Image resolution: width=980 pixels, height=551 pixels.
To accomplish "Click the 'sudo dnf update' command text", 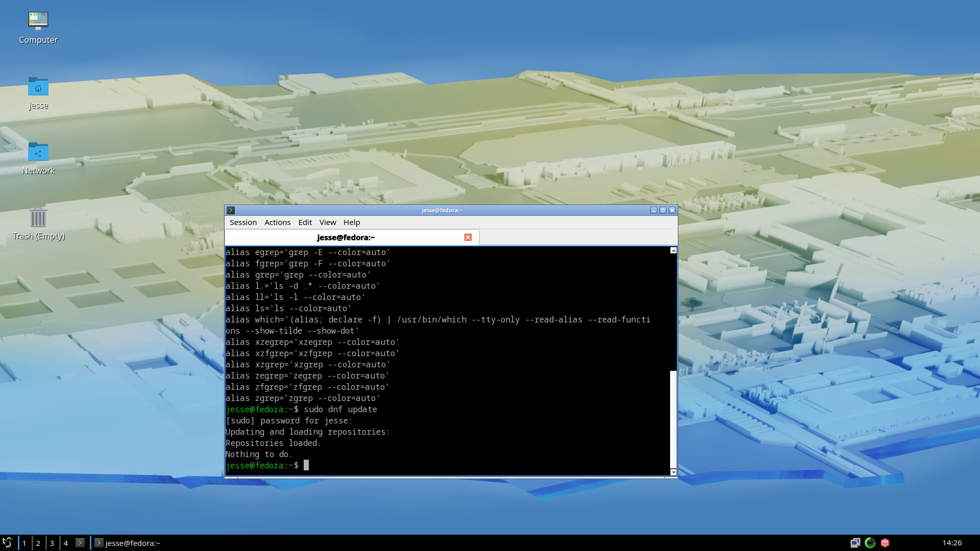I will pos(340,409).
